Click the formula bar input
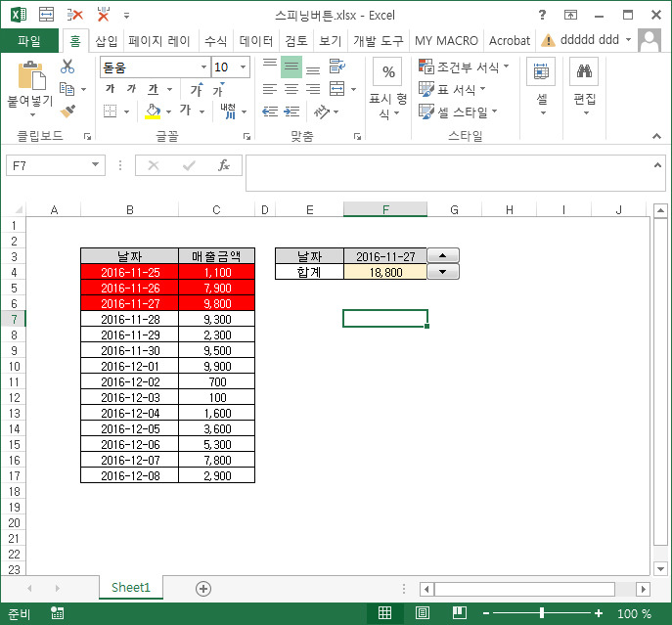This screenshot has height=625, width=672. tap(448, 173)
